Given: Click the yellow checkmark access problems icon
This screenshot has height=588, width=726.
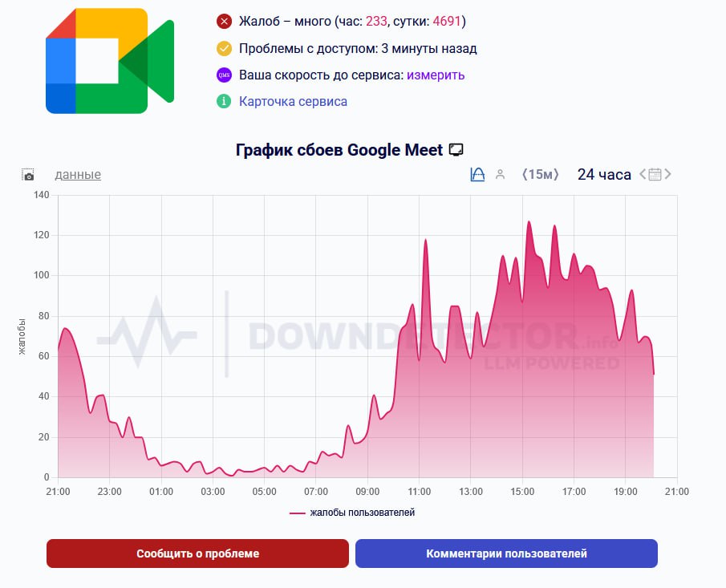Looking at the screenshot, I should (224, 48).
